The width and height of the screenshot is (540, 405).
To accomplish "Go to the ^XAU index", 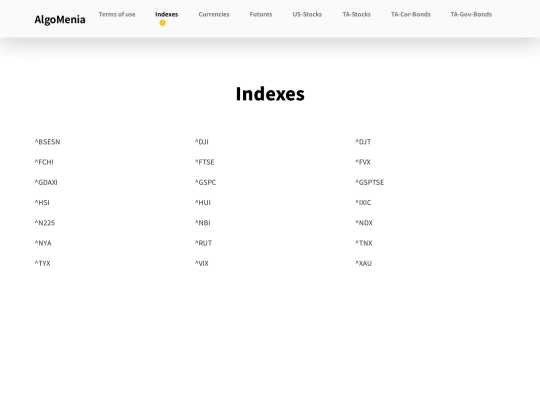I will (x=364, y=264).
